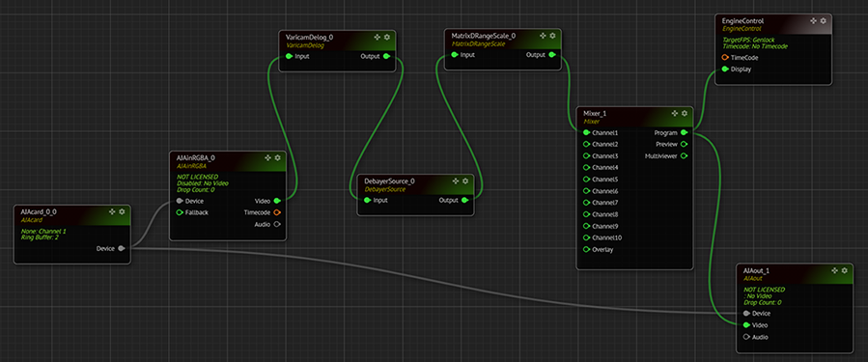Viewport: 868px width, 362px height.
Task: Click Output port on DebayerSource_0
Action: point(464,201)
